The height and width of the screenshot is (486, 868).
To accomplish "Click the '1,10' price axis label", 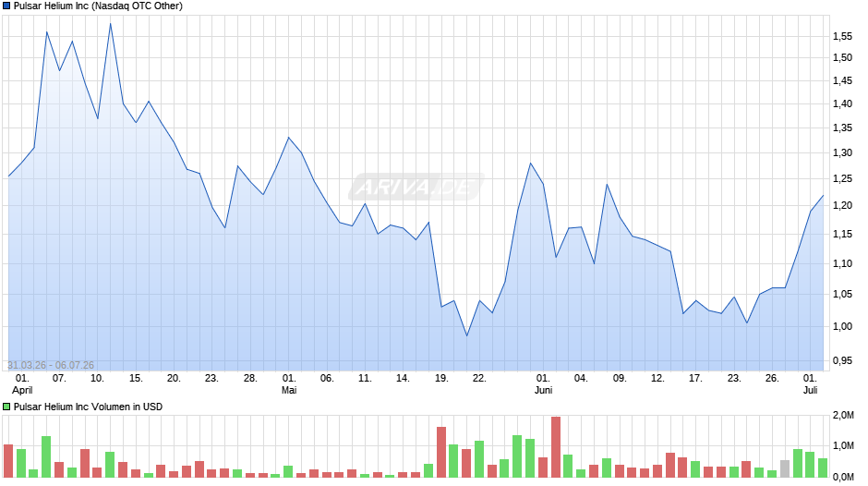I will 842,263.
